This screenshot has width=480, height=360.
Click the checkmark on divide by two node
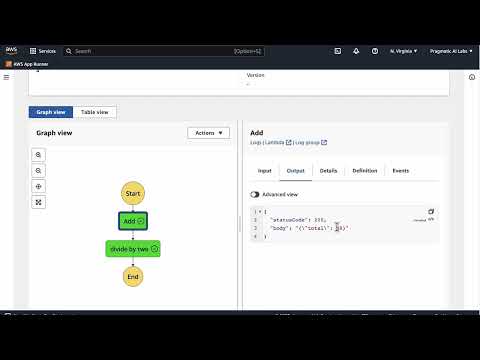tap(154, 249)
